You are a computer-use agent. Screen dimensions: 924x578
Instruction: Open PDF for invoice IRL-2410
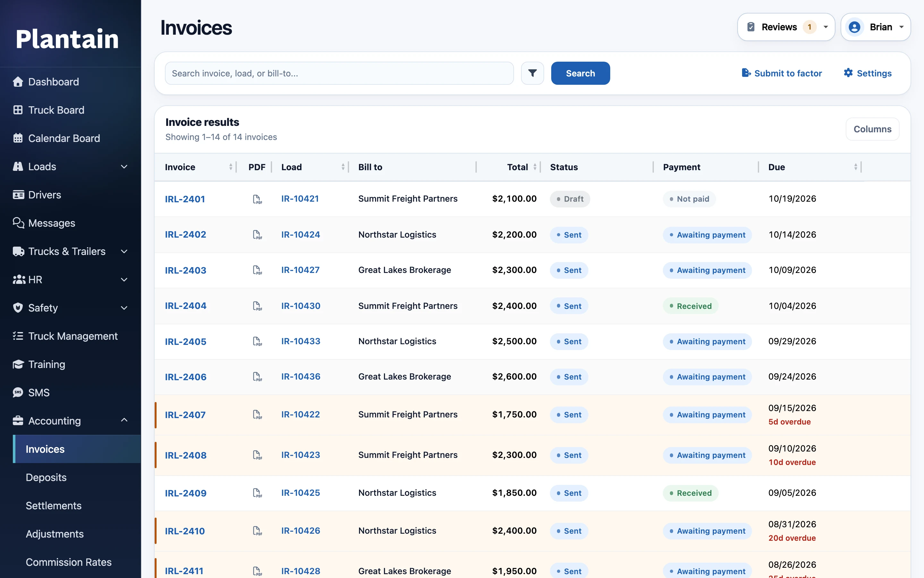point(257,531)
